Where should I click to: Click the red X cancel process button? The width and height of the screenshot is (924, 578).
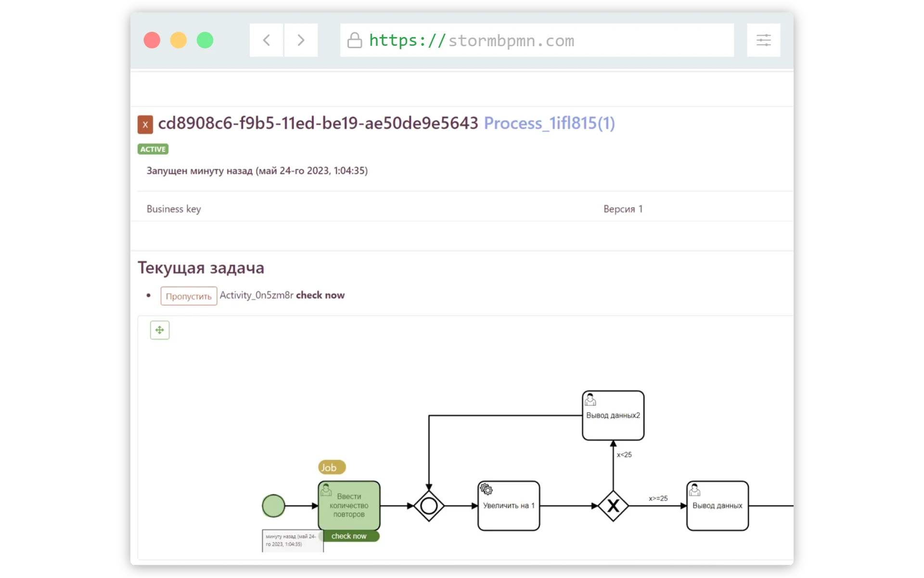(145, 124)
